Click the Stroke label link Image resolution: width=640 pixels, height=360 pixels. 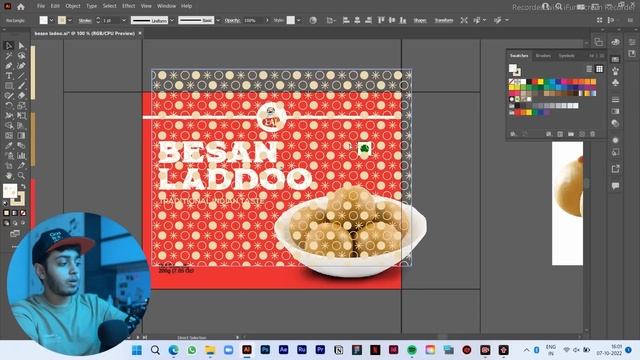(85, 20)
